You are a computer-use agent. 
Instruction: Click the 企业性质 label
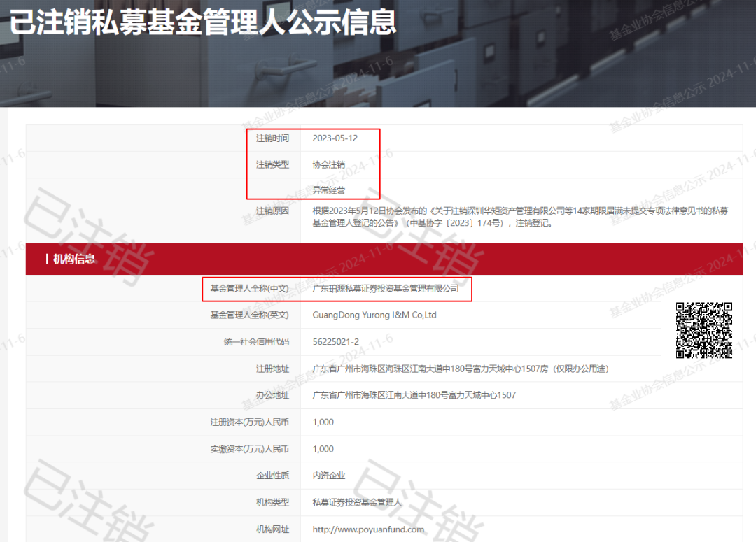(272, 476)
